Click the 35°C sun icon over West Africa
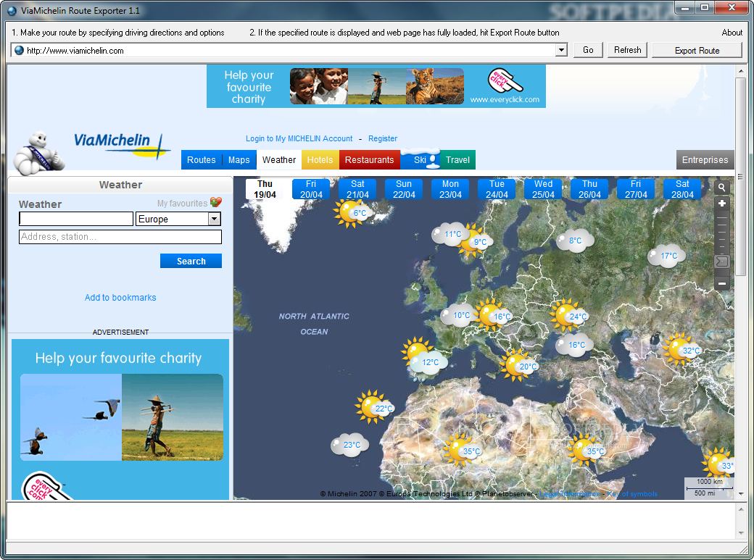The image size is (754, 560). point(463,451)
